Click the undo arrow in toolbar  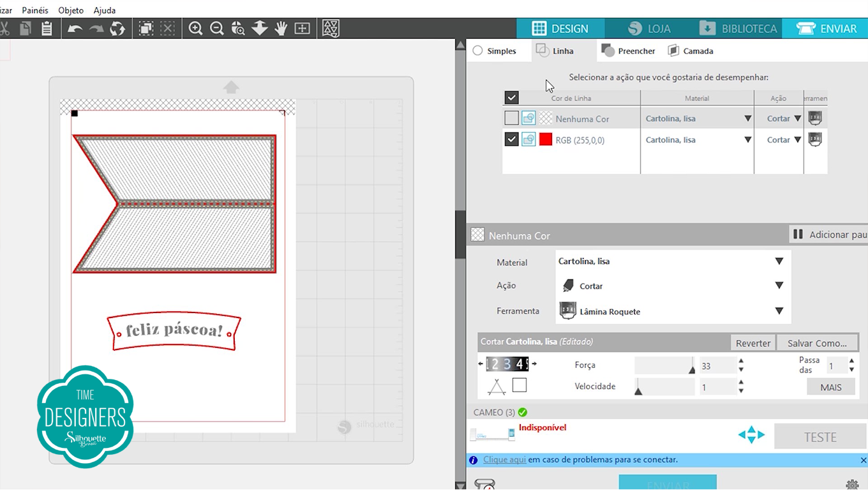pos(75,29)
